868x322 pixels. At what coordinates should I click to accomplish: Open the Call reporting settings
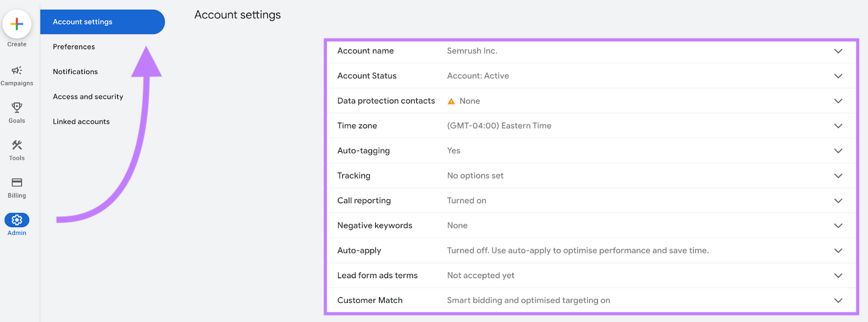(x=838, y=200)
